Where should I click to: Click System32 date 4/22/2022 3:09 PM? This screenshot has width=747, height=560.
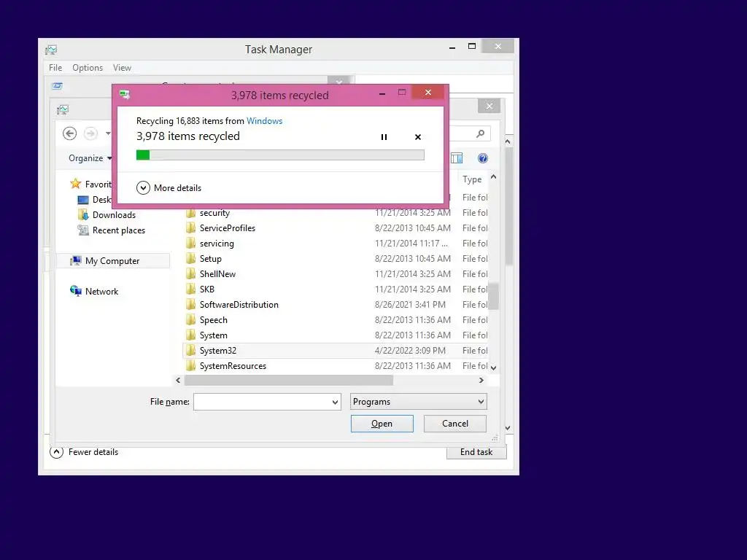pyautogui.click(x=410, y=351)
